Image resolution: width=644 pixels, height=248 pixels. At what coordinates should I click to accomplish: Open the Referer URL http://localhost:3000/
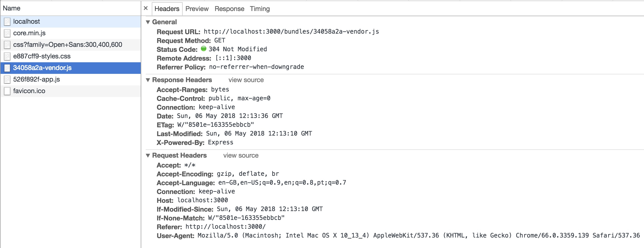click(x=225, y=227)
